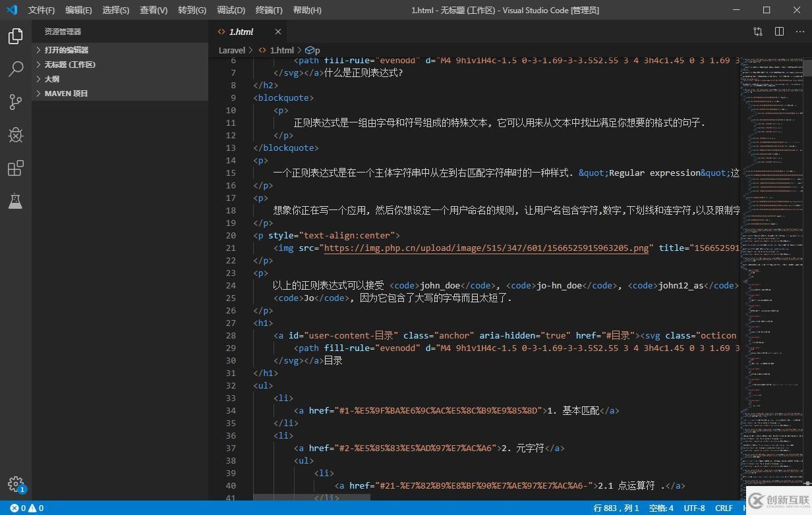This screenshot has width=812, height=515.
Task: Click the Testing flask icon
Action: coord(16,201)
